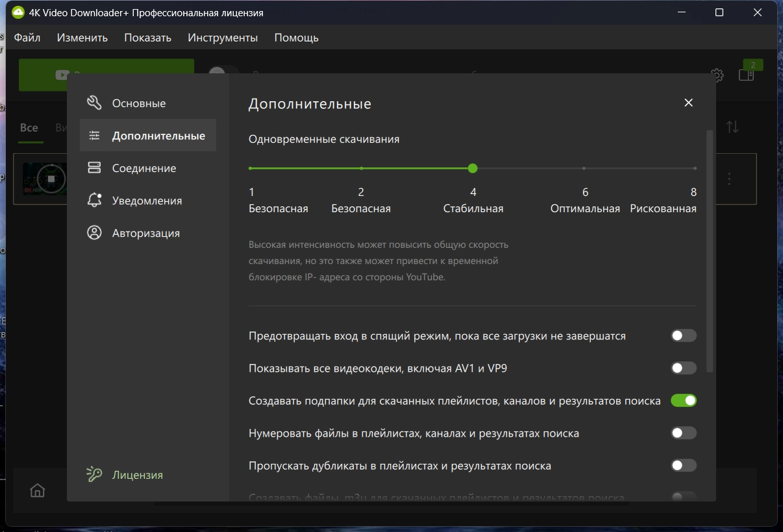Click the settings dialog vertical scrollbar
The height and width of the screenshot is (532, 783).
(710, 250)
